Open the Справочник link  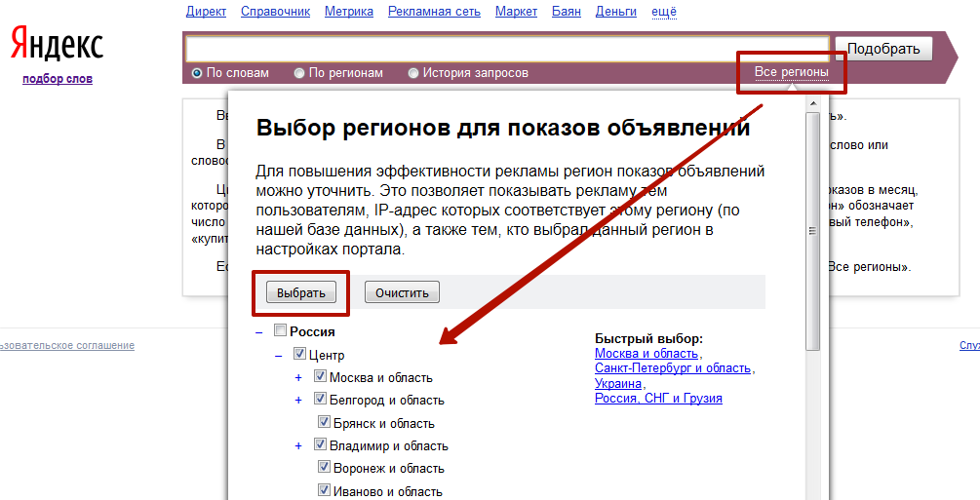pyautogui.click(x=276, y=12)
